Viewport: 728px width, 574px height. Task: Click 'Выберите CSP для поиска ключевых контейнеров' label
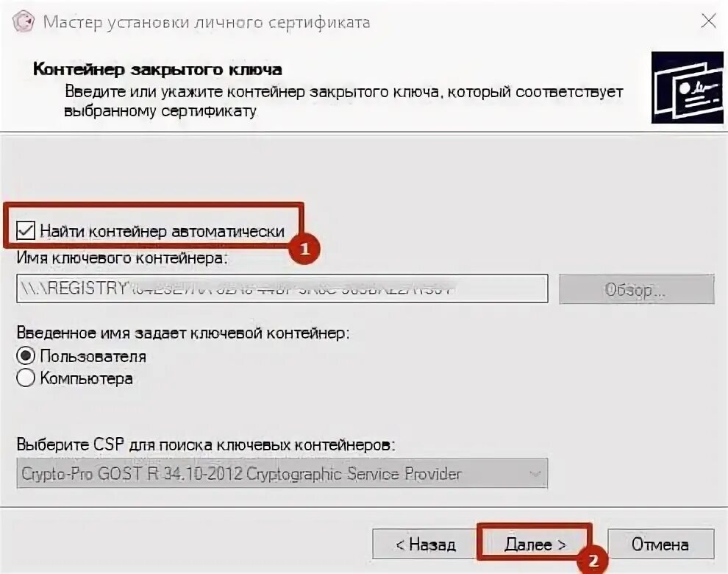[206, 444]
